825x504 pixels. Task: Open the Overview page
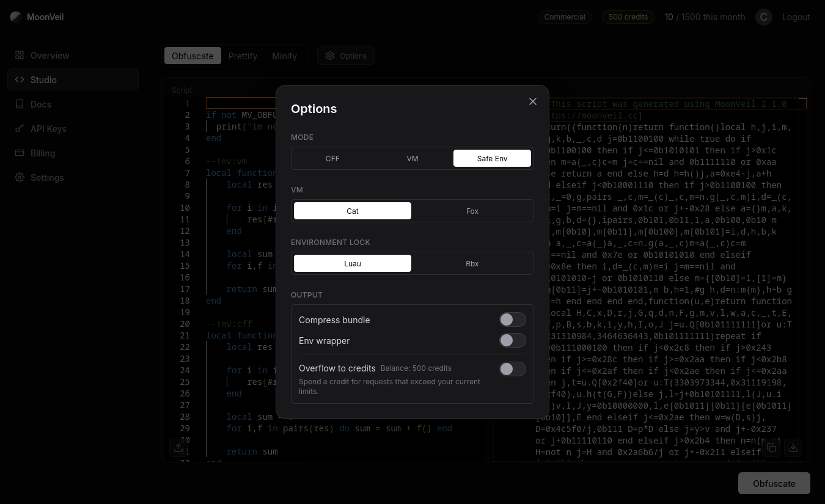pyautogui.click(x=73, y=55)
